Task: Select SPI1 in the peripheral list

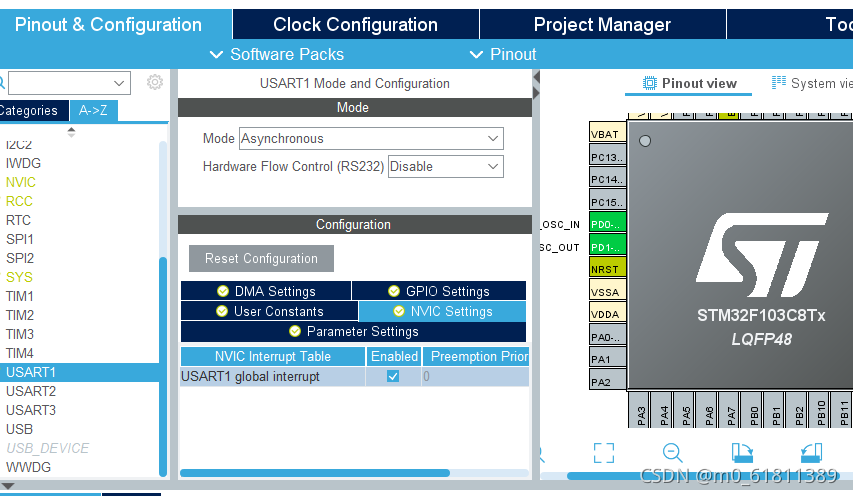Action: coord(20,239)
